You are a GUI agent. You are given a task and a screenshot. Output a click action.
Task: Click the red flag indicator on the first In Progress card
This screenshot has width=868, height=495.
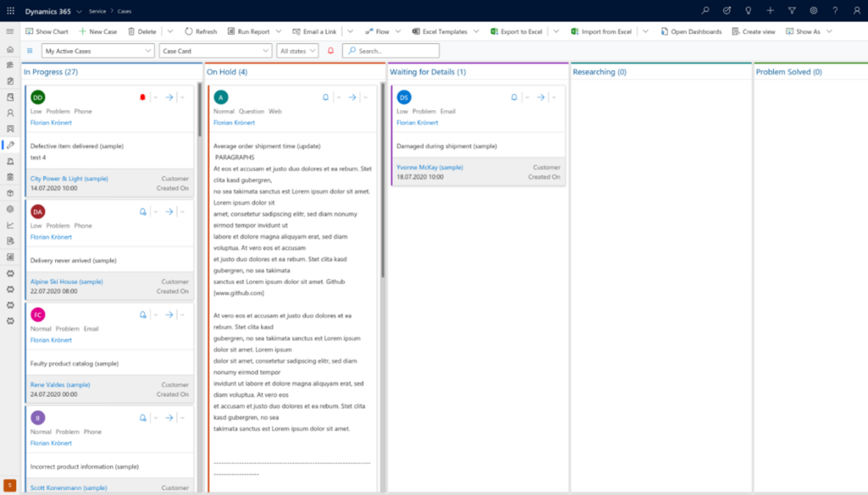[142, 97]
